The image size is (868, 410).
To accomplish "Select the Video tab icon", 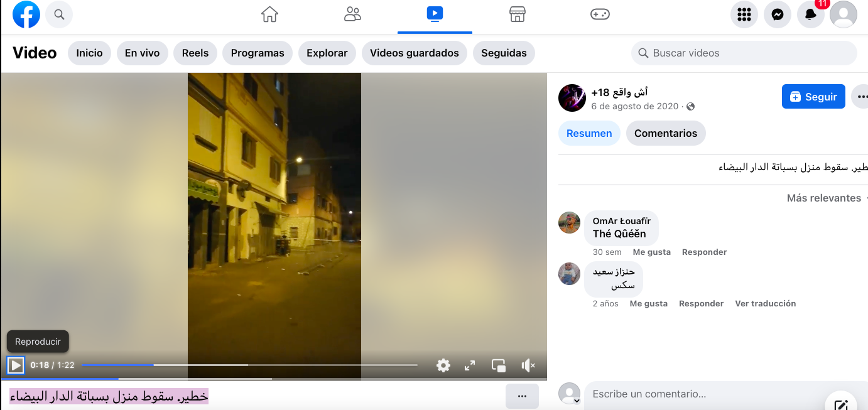I will (435, 14).
